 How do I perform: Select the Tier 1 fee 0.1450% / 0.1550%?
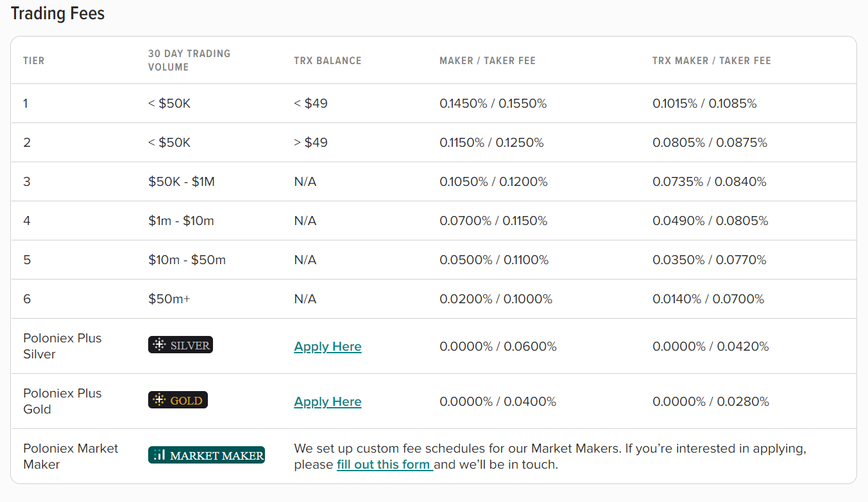pyautogui.click(x=493, y=103)
